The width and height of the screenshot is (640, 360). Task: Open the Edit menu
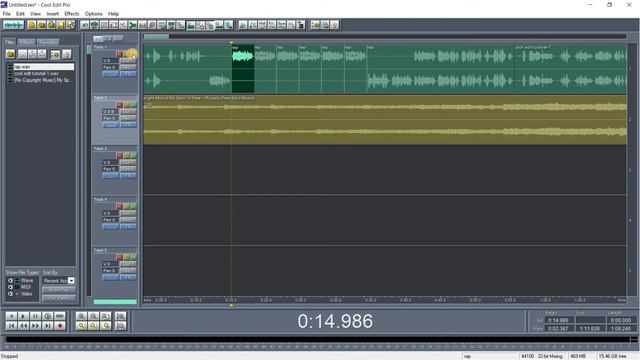tap(20, 14)
